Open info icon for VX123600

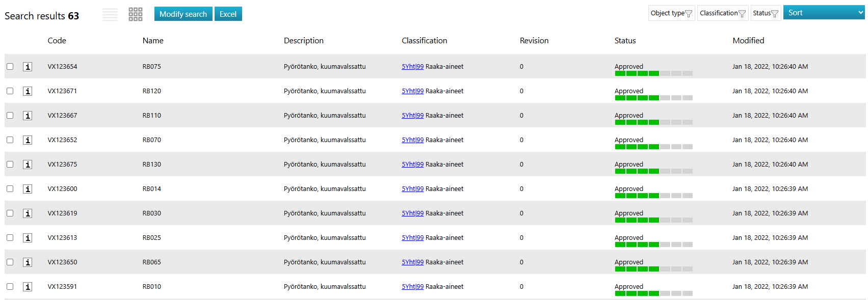(x=28, y=189)
